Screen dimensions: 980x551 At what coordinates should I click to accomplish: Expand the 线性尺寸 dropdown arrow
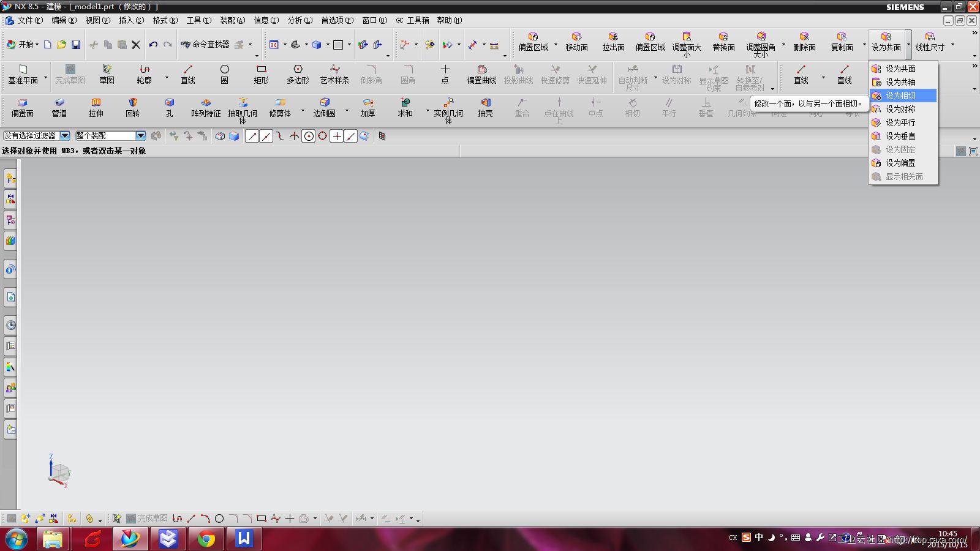[x=953, y=44]
